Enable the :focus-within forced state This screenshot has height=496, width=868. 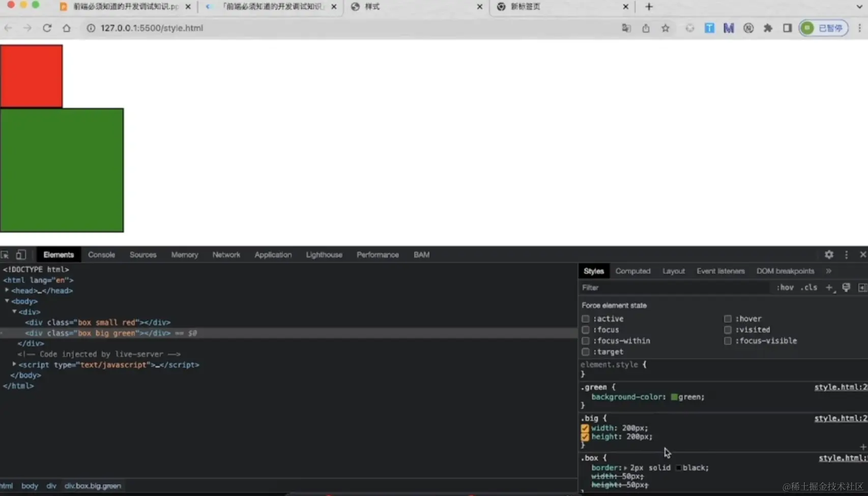(x=586, y=341)
